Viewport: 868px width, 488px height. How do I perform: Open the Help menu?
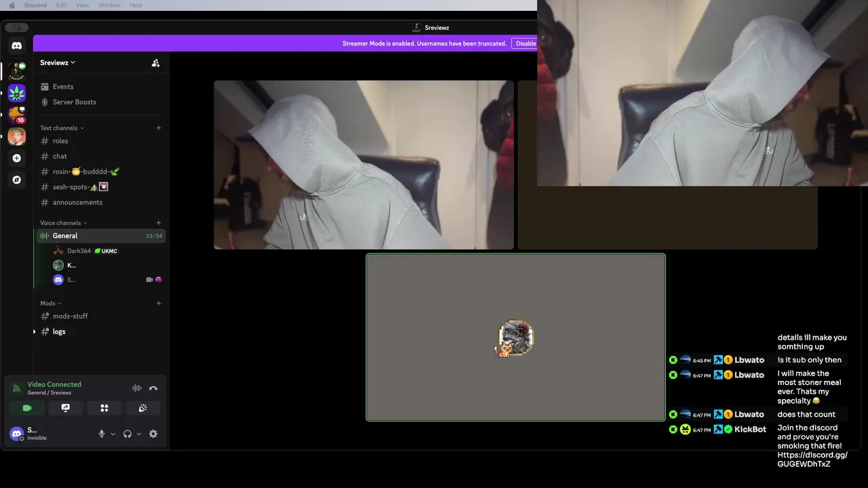[136, 5]
